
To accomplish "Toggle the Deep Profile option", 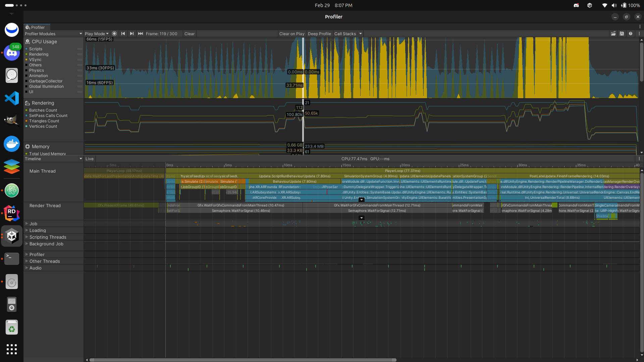I will tap(319, 34).
